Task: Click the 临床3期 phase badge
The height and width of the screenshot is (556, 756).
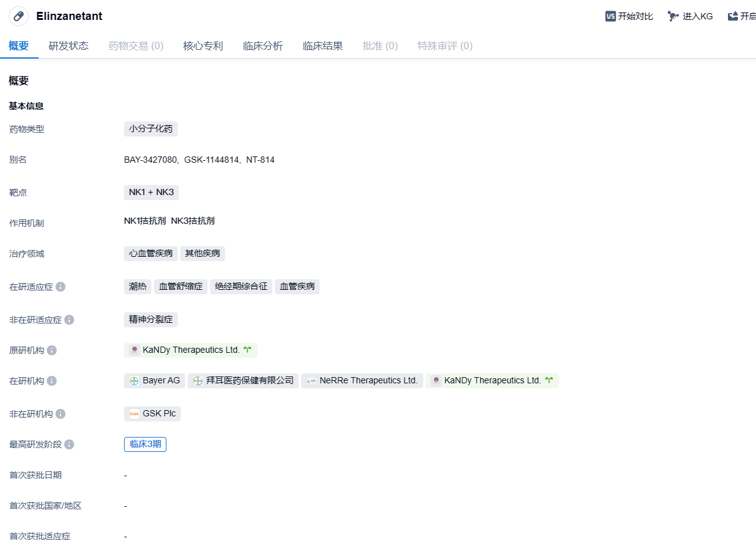Action: pos(145,444)
